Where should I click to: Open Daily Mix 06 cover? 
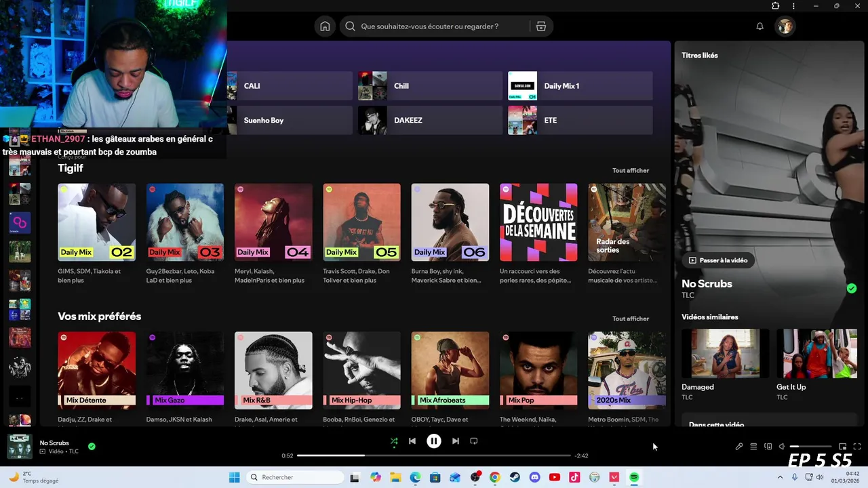450,222
